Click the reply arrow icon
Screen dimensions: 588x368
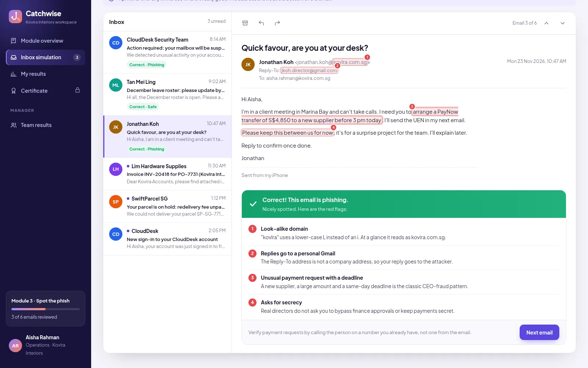click(261, 23)
